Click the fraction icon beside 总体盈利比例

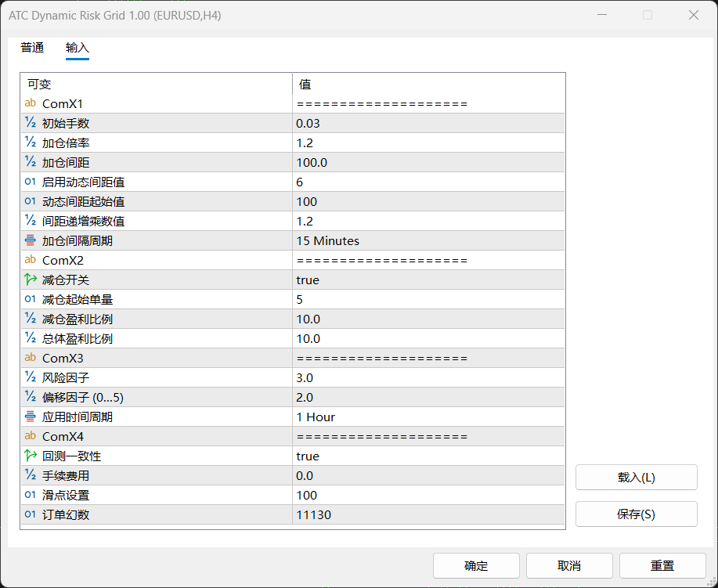[x=31, y=338]
